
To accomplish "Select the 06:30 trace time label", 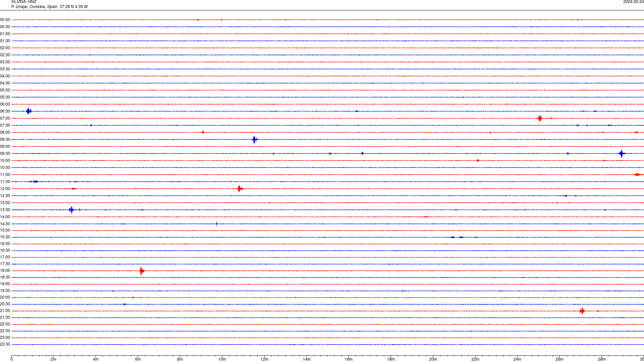I will (5, 111).
